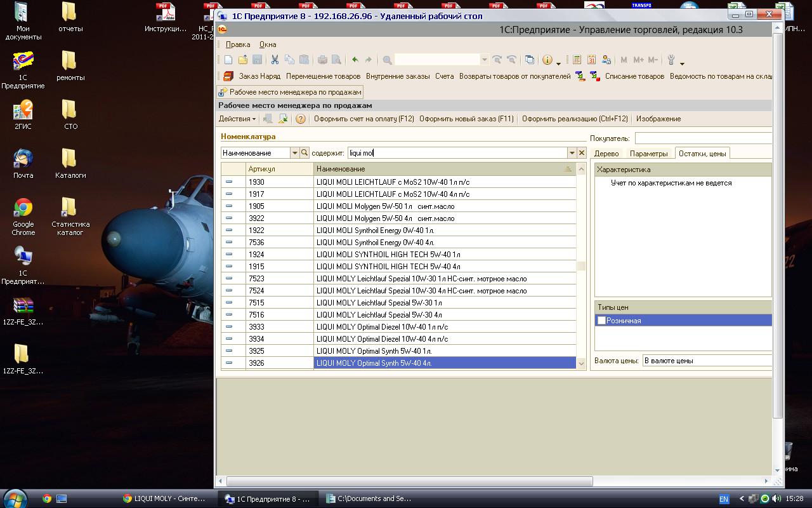
Task: Click the Артикул column header
Action: coord(279,169)
